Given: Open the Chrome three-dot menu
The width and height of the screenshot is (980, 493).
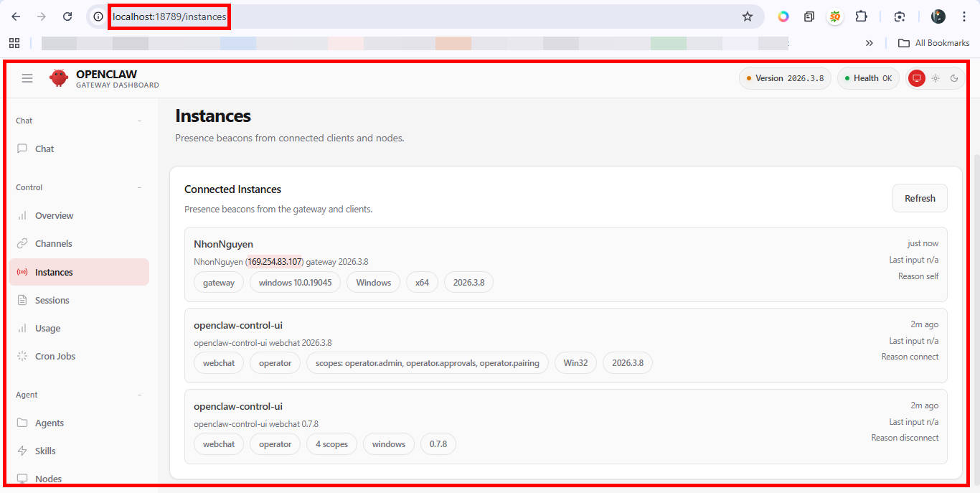Looking at the screenshot, I should pyautogui.click(x=963, y=17).
